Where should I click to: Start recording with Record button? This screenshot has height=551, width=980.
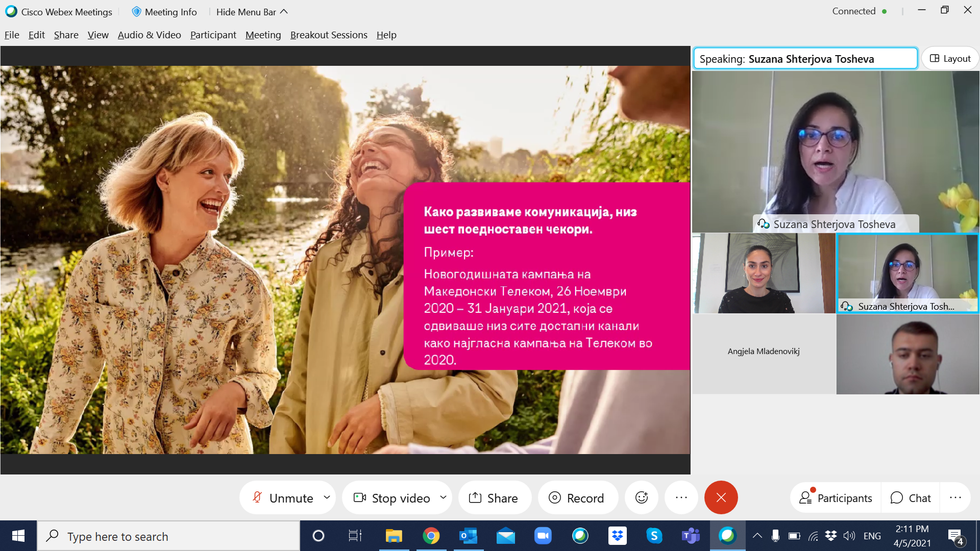pos(577,498)
